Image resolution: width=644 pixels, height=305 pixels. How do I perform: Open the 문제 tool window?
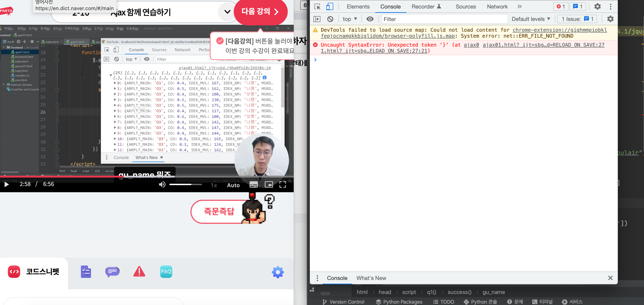point(515,302)
